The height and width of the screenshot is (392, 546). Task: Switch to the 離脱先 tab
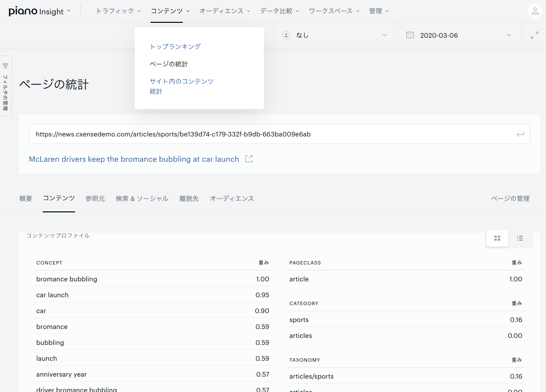pos(189,198)
